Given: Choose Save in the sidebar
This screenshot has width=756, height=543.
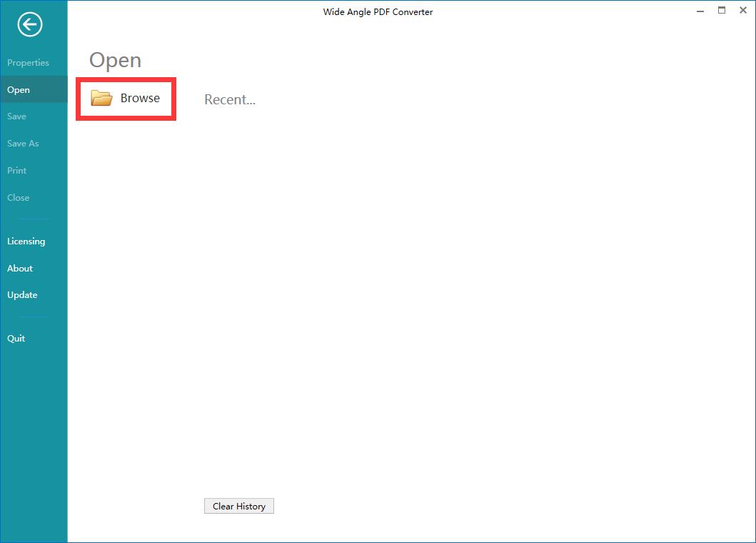Looking at the screenshot, I should pyautogui.click(x=16, y=116).
